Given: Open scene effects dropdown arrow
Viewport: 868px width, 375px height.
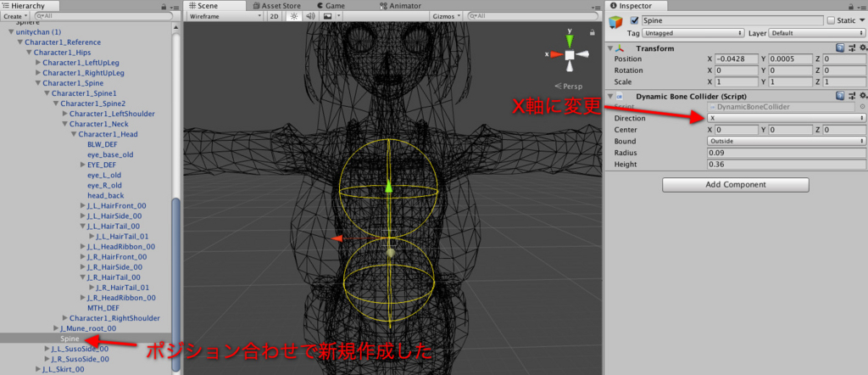Looking at the screenshot, I should (339, 16).
